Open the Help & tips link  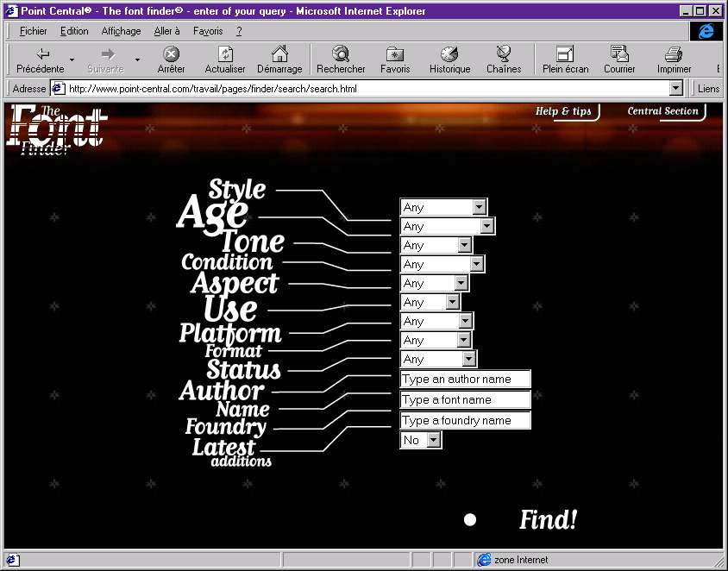click(x=563, y=111)
